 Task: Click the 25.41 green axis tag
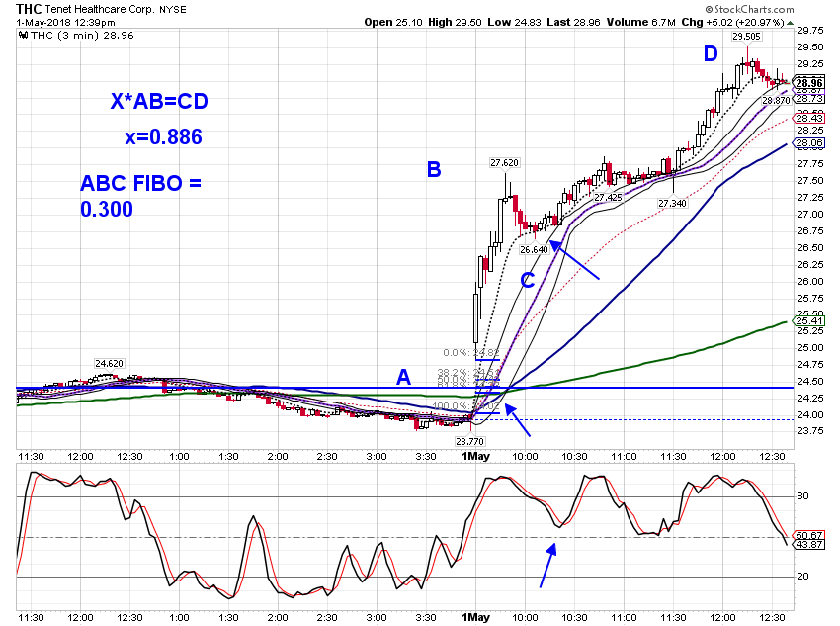[x=808, y=321]
